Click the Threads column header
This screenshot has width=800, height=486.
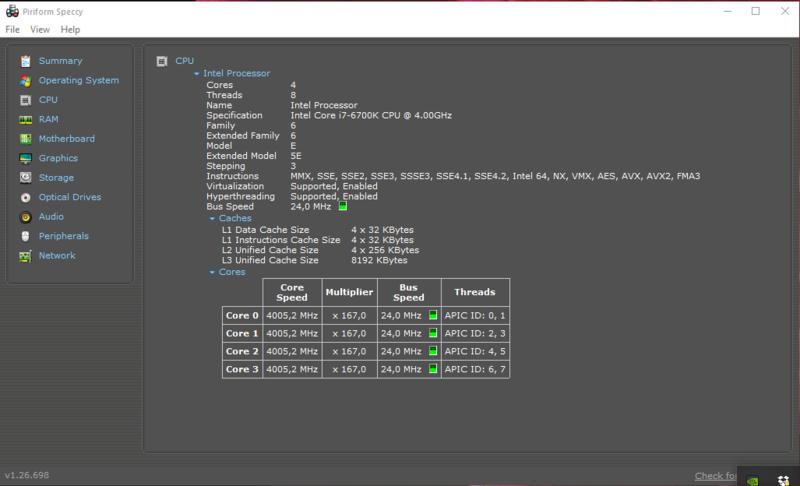[474, 292]
